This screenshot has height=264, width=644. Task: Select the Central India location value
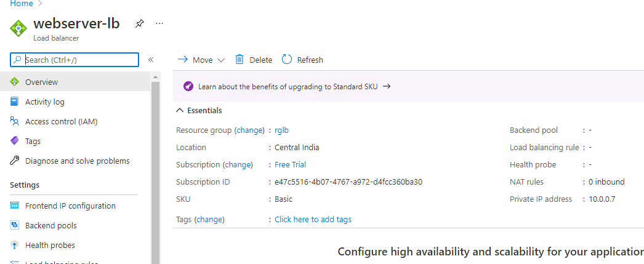pos(297,148)
